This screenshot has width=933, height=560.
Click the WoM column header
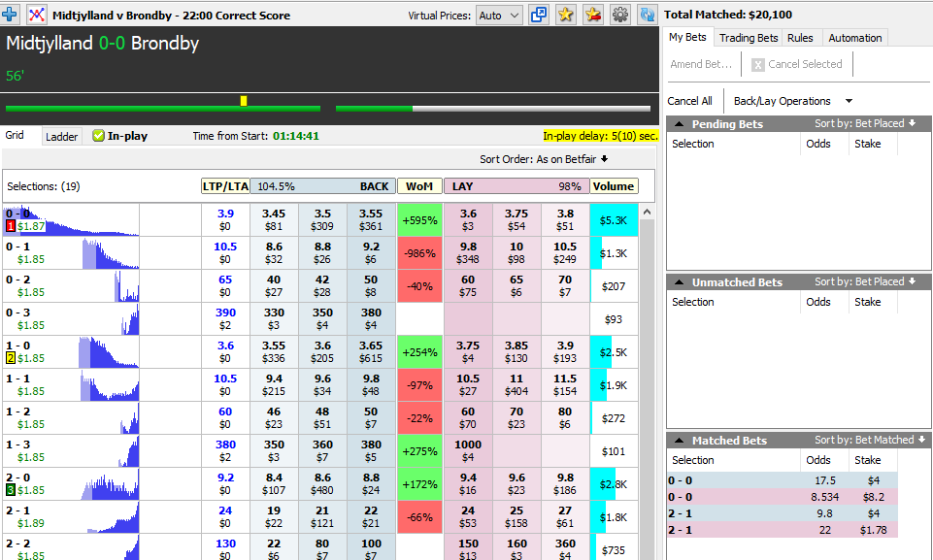419,186
